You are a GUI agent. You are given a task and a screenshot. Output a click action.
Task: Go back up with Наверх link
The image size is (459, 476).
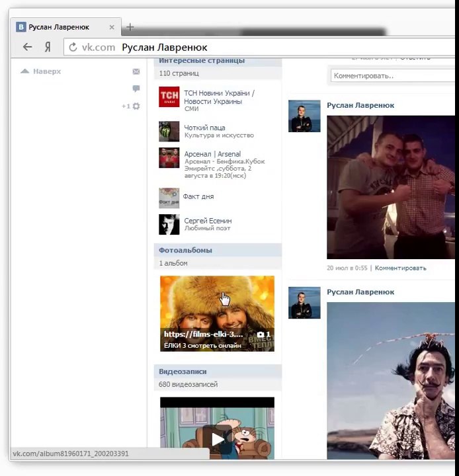(x=41, y=71)
